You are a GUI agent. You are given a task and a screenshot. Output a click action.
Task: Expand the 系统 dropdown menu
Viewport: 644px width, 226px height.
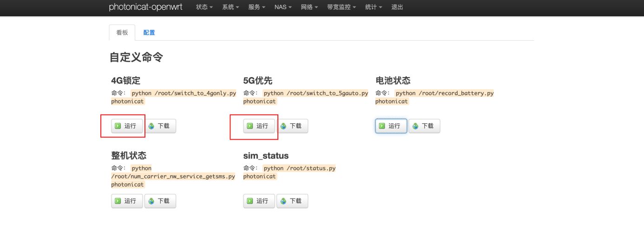230,7
